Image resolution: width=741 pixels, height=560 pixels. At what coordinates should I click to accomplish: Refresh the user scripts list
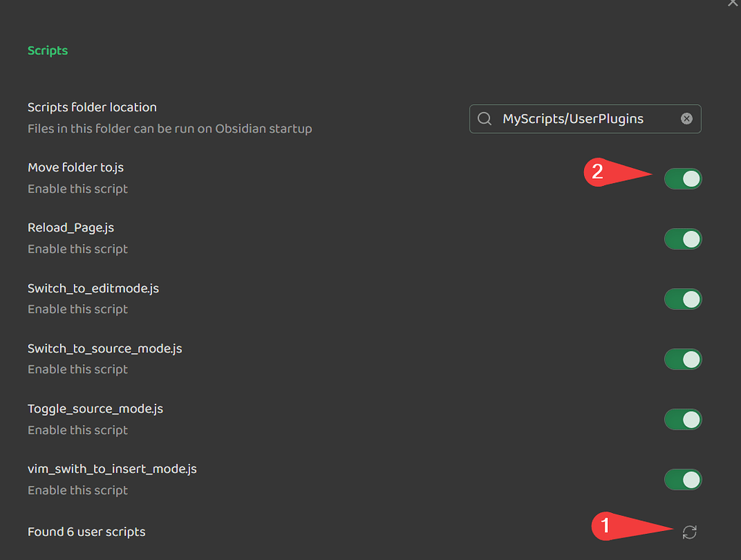click(x=689, y=532)
